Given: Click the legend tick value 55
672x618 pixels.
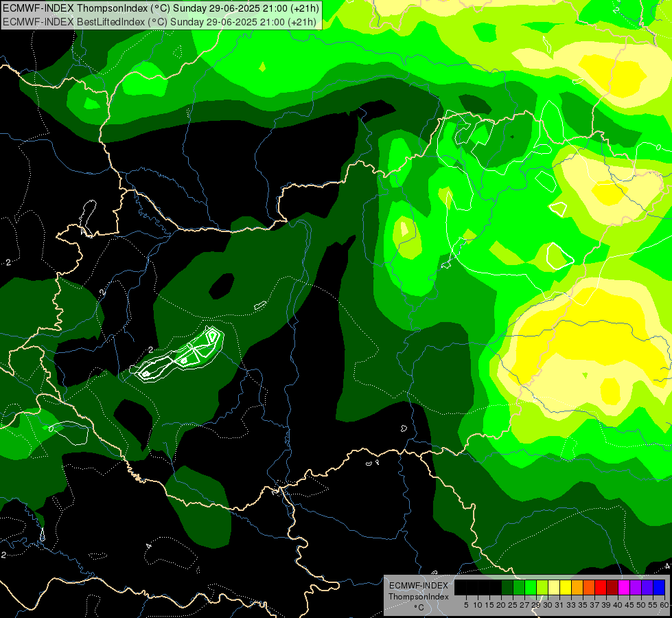Looking at the screenshot, I should [652, 605].
